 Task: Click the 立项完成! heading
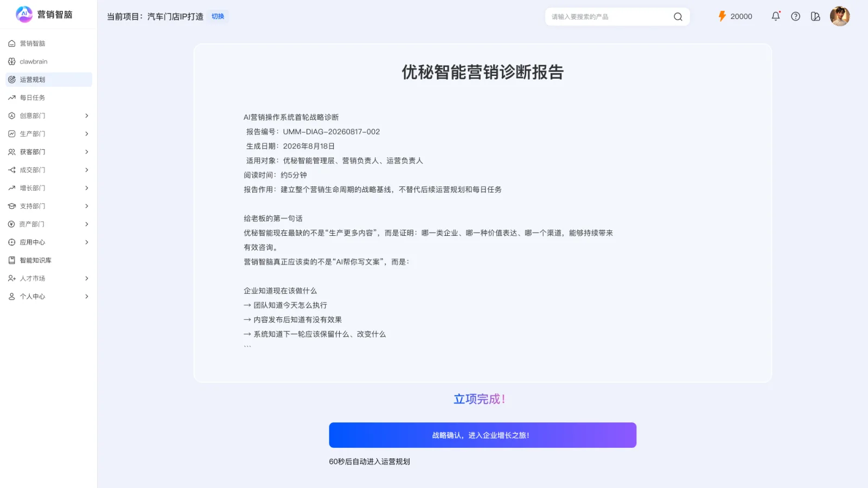click(x=480, y=399)
